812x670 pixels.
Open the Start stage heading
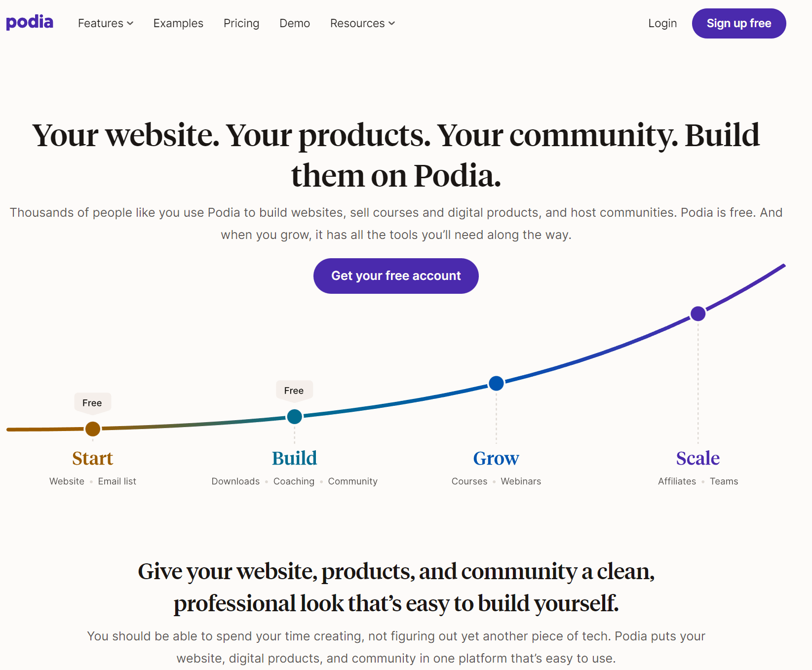tap(93, 458)
